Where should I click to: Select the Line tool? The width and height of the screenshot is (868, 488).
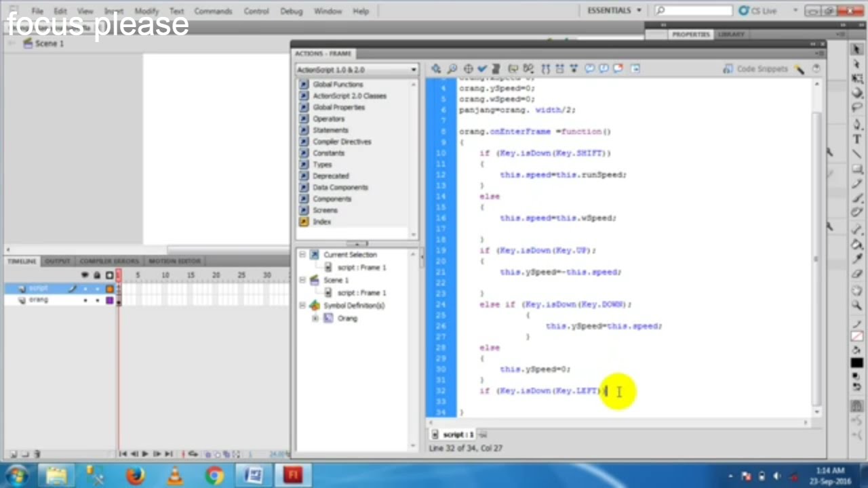pyautogui.click(x=857, y=154)
